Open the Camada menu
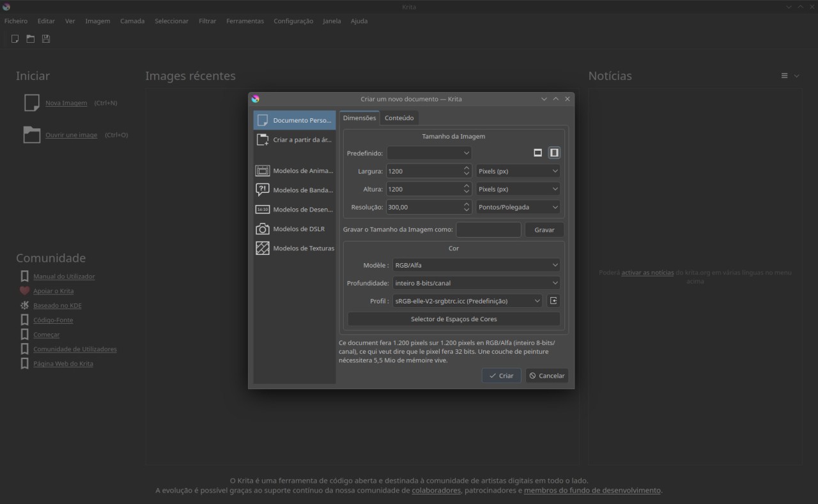This screenshot has width=818, height=504. tap(132, 21)
